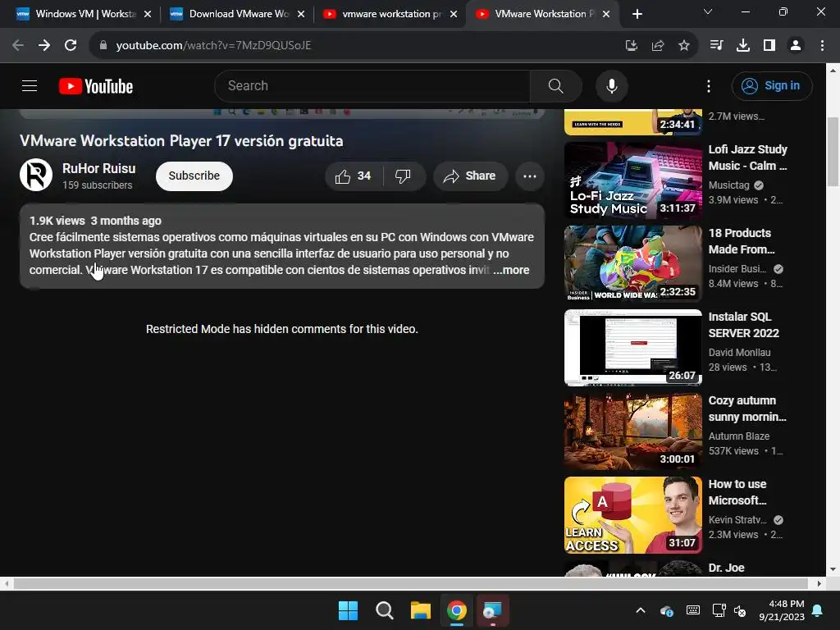Screen dimensions: 840x630
Task: Open Autumn Blaze channel name
Action: pyautogui.click(x=739, y=436)
